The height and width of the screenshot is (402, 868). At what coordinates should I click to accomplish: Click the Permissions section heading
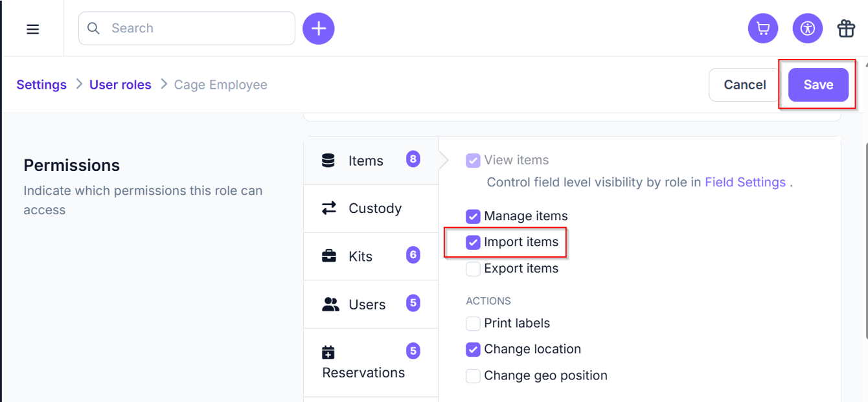coord(72,165)
